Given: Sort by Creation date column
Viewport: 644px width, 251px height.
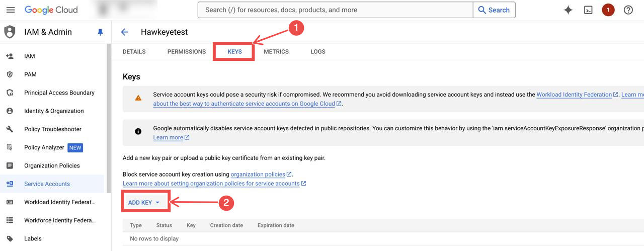Looking at the screenshot, I should click(226, 225).
